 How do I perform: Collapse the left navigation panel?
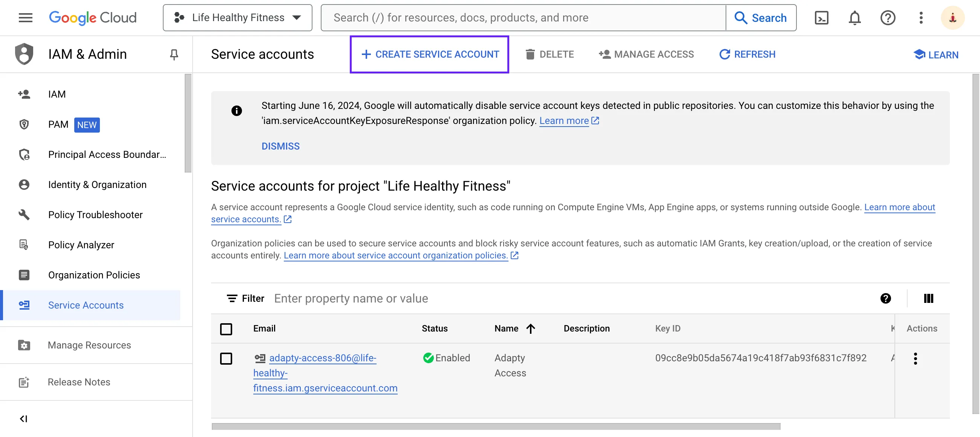click(x=24, y=419)
